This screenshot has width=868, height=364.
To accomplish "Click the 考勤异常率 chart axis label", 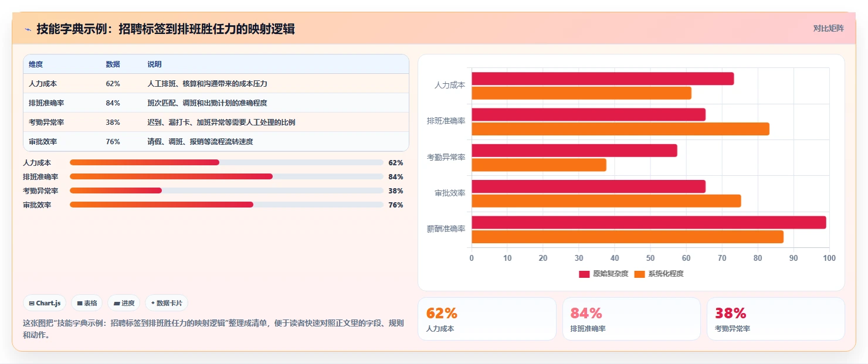I will click(446, 157).
